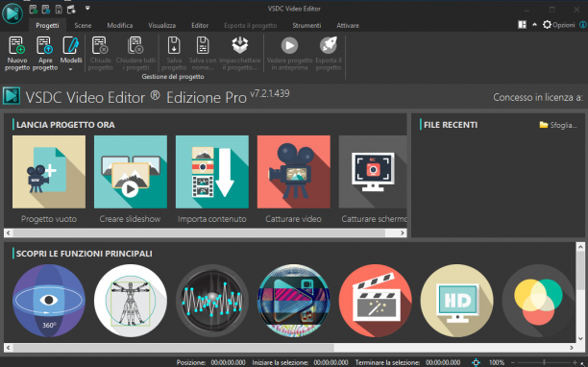Click the 360 degree video feature icon

[x=49, y=301]
